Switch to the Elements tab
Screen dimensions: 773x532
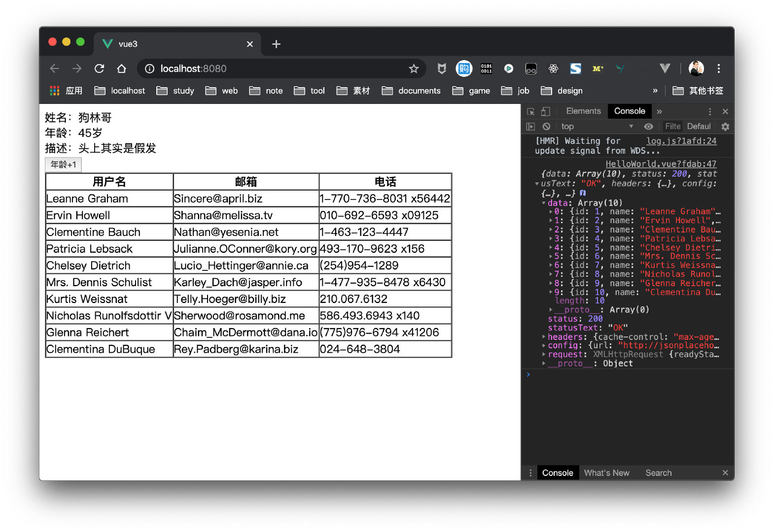pyautogui.click(x=583, y=111)
